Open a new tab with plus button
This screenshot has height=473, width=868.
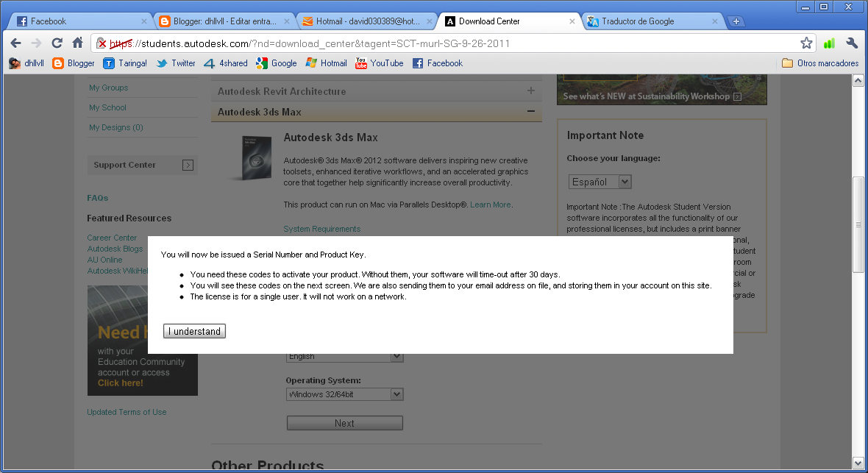(736, 21)
